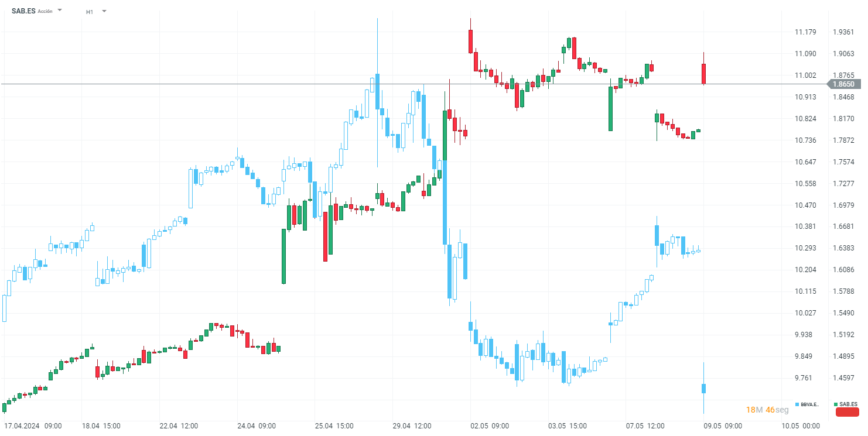The image size is (868, 436).
Task: Click the 1.4597 label on right price scale
Action: (x=842, y=378)
